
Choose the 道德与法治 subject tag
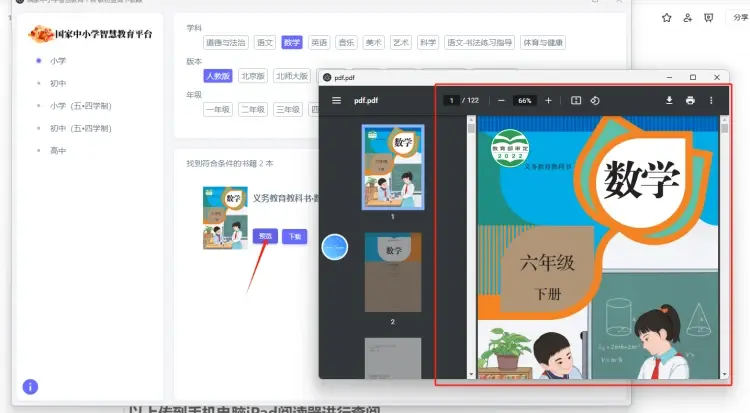point(225,43)
